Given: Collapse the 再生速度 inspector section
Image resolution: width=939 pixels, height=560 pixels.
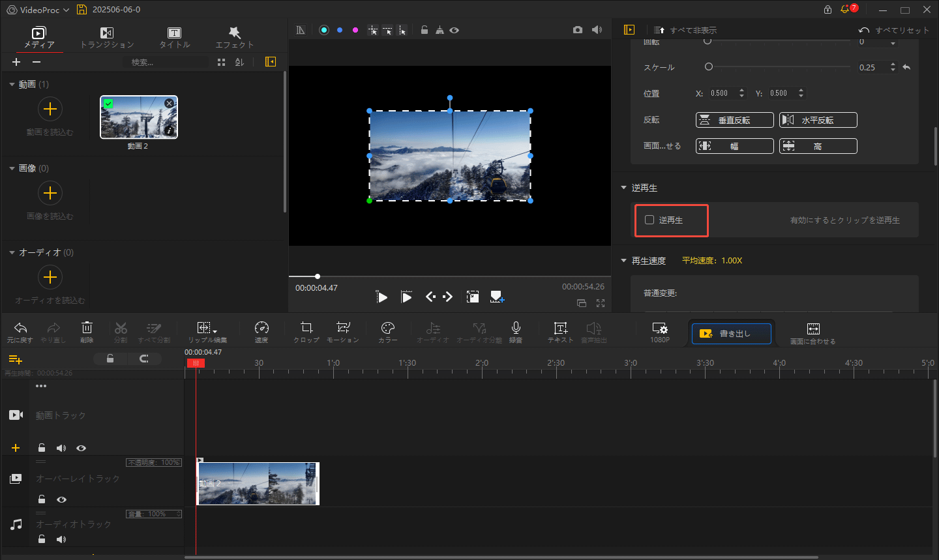Looking at the screenshot, I should coord(623,261).
